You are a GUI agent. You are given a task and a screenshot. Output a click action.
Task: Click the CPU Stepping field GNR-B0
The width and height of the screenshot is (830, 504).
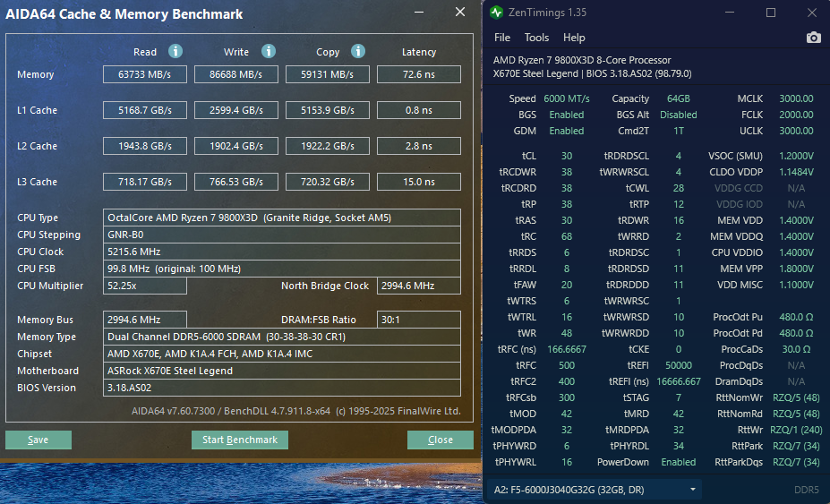tap(282, 235)
